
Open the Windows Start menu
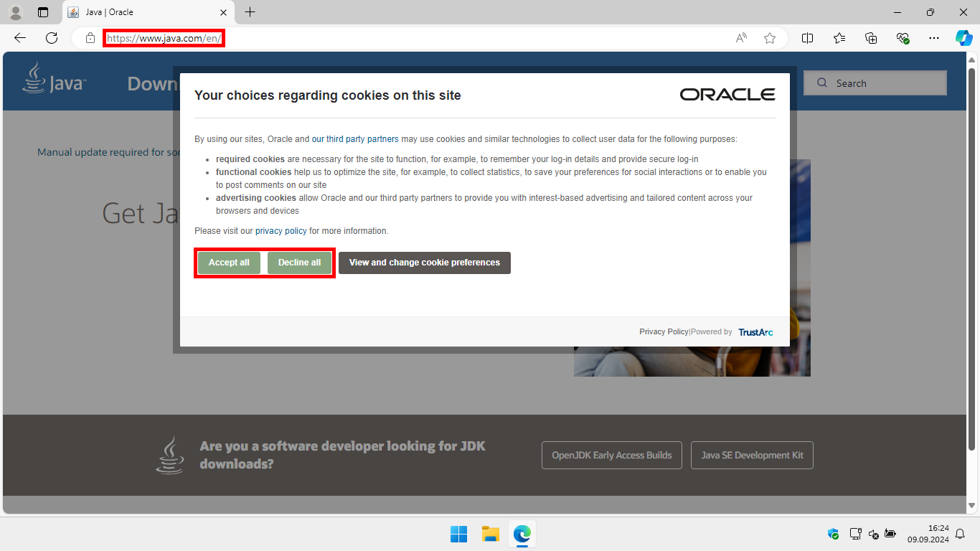pyautogui.click(x=458, y=534)
